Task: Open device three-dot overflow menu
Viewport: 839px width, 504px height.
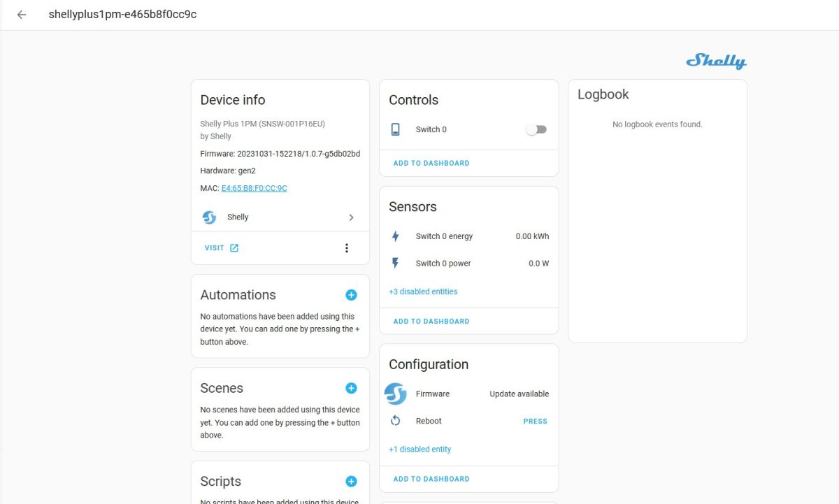Action: pos(346,248)
